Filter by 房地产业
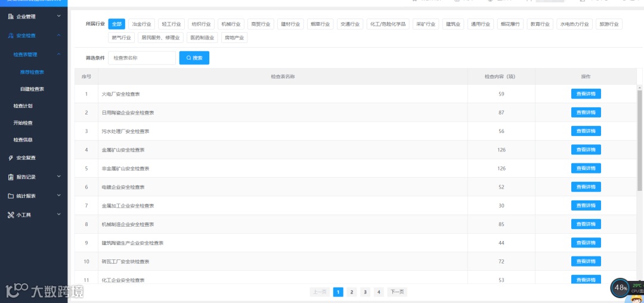 pos(234,38)
